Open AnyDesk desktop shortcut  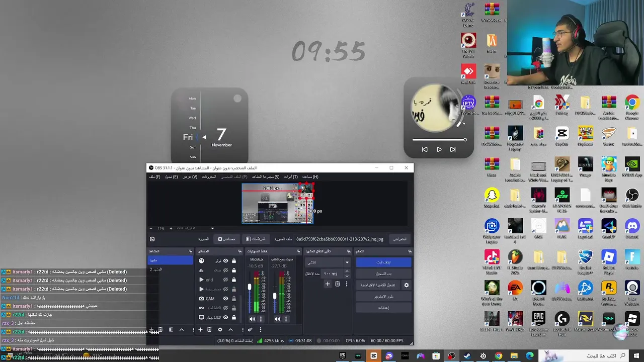coord(468,74)
